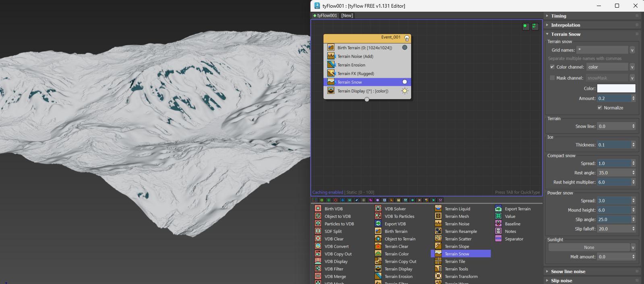This screenshot has height=284, width=644.
Task: Expand the Timing rollout
Action: [x=559, y=16]
